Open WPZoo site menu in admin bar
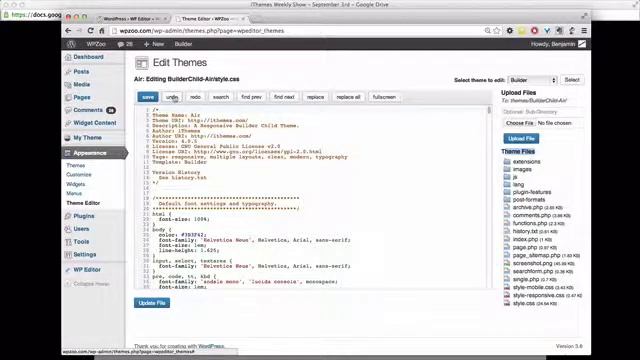640x360 pixels. point(96,44)
